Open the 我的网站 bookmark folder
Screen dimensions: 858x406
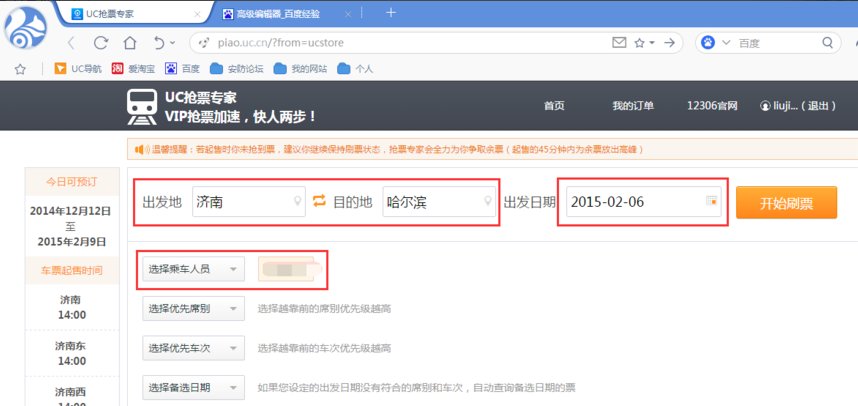pyautogui.click(x=300, y=69)
